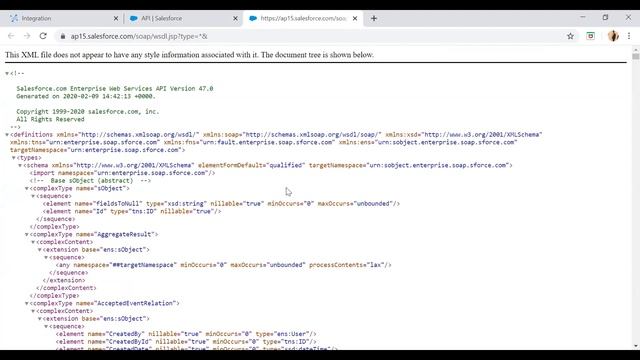Minimize the Chrome window
Image resolution: width=640 pixels, height=360 pixels.
[583, 17]
